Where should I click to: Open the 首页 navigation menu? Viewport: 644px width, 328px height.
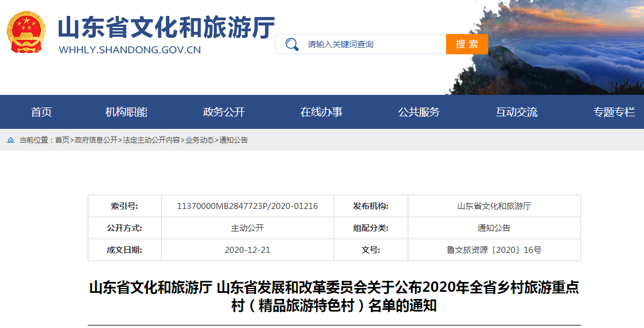pos(42,112)
